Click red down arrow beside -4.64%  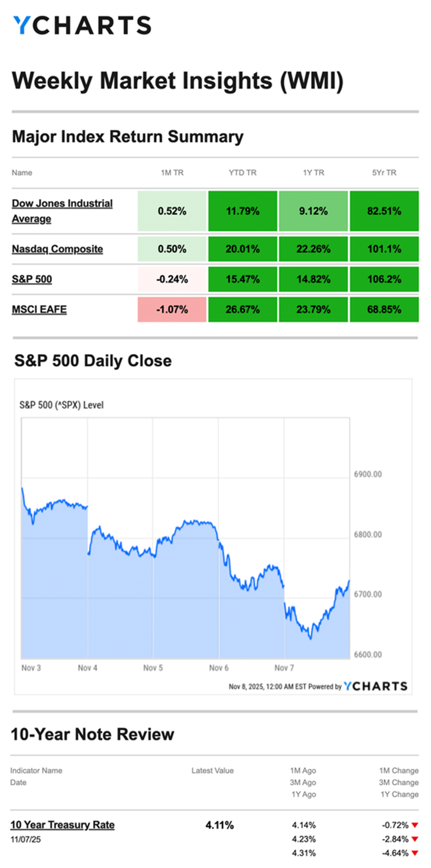[415, 853]
